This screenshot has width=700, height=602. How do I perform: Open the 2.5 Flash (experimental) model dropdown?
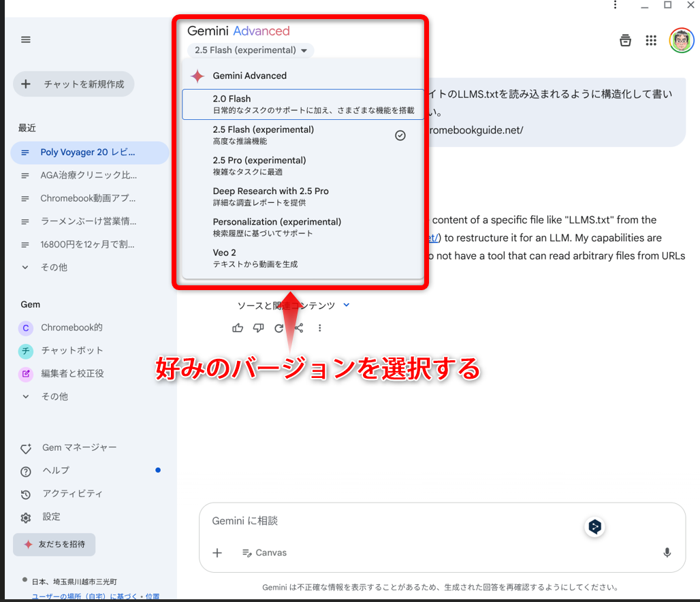[x=251, y=50]
